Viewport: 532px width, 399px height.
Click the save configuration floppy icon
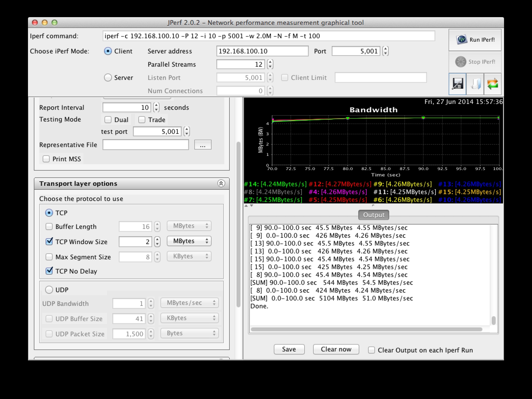[457, 84]
